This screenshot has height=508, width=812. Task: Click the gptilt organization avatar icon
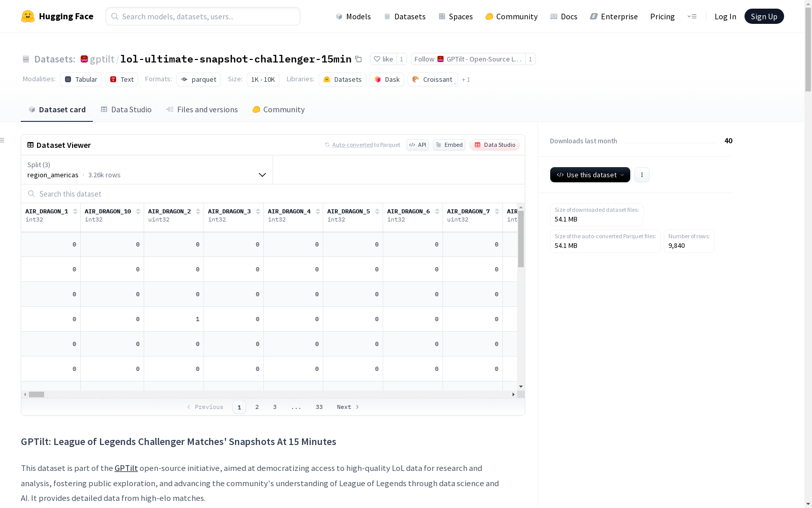(x=84, y=59)
